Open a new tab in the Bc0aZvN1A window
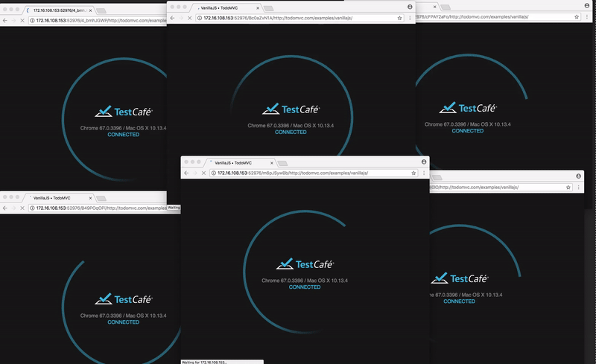Screen dimensions: 596x364 (x=268, y=8)
